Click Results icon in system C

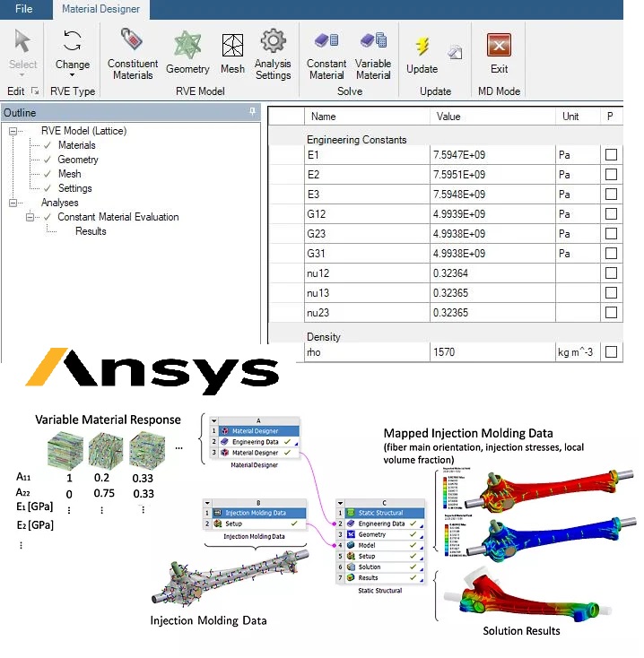(351, 578)
